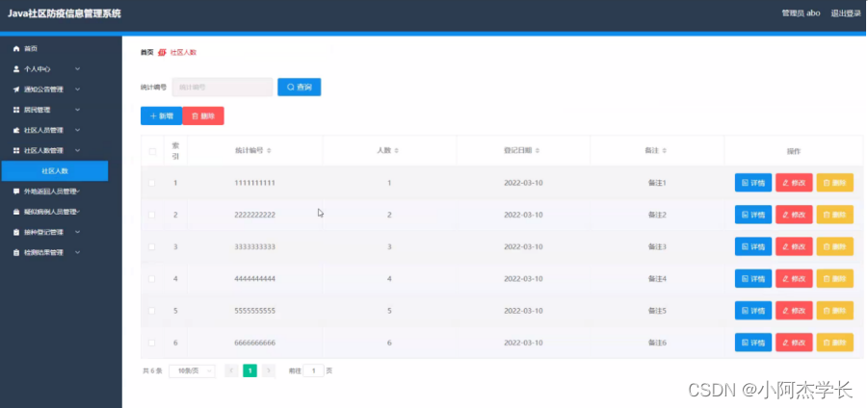This screenshot has height=408, width=868.
Task: Sort by 统计编号 column sort arrows
Action: [269, 151]
